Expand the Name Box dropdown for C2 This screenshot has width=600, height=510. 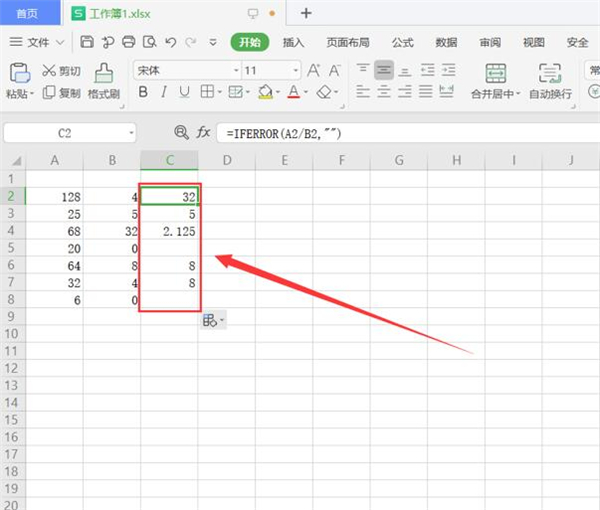pos(131,133)
